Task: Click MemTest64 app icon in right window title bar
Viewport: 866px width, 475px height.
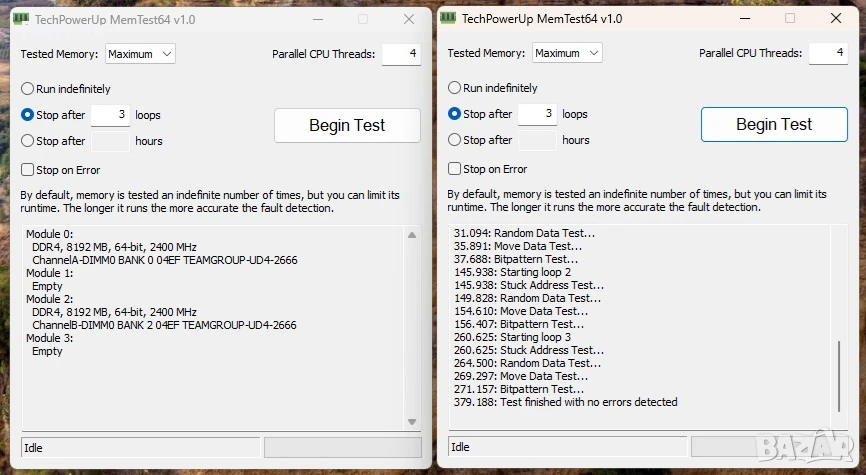Action: (x=448, y=18)
